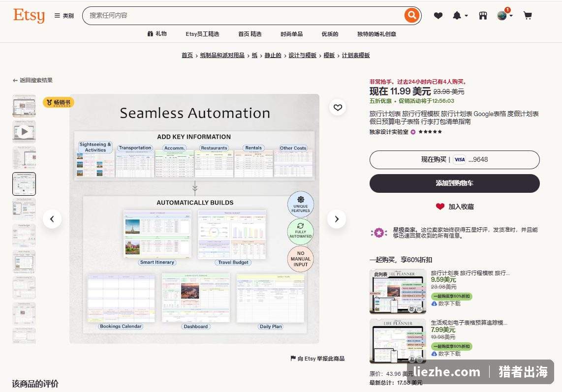Image resolution: width=562 pixels, height=392 pixels.
Task: Select the fifth product thumbnail
Action: click(24, 210)
